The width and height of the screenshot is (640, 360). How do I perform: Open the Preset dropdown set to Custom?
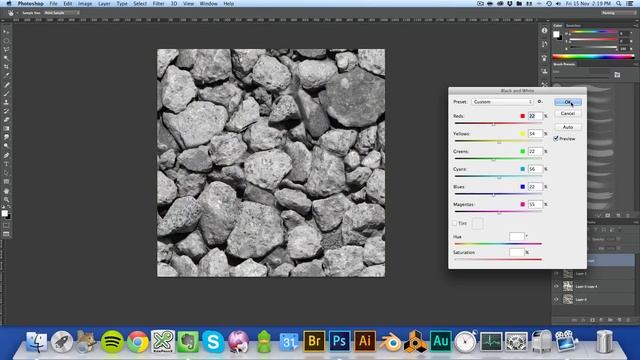(x=502, y=102)
